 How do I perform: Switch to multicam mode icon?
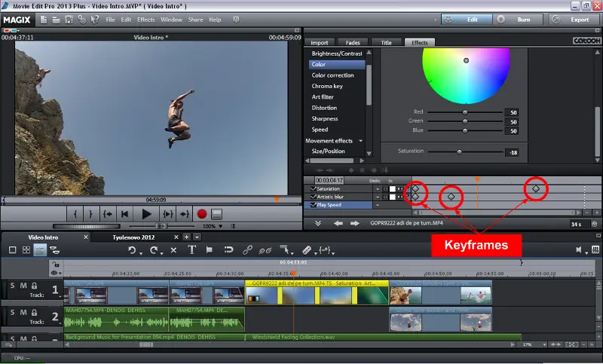tap(54, 250)
